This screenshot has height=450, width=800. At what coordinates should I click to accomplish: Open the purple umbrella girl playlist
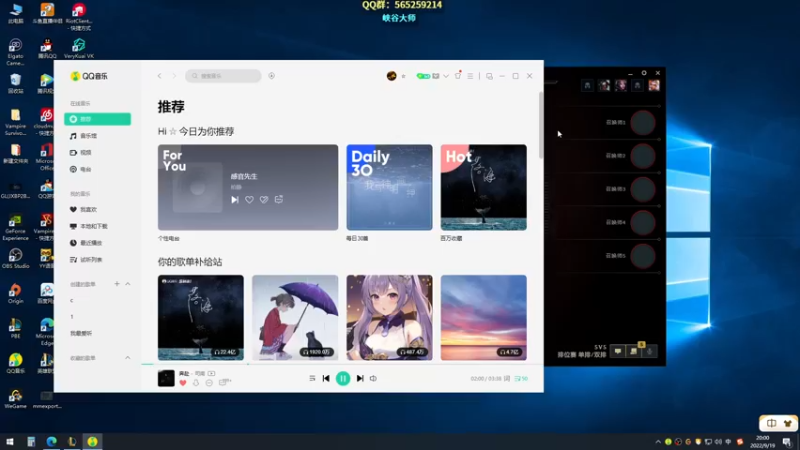pos(295,317)
